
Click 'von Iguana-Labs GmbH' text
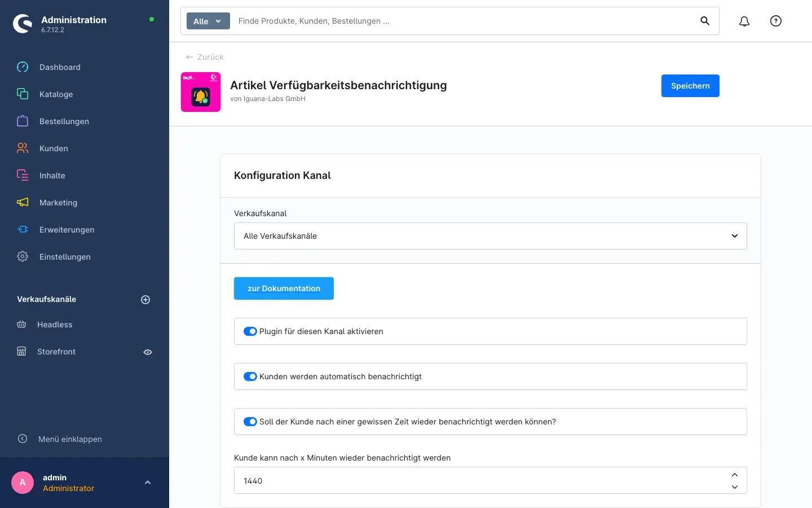(268, 99)
